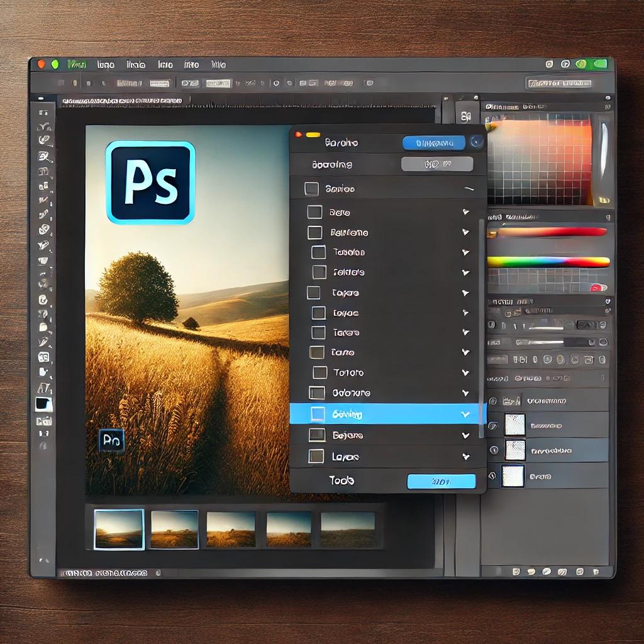Open the first white menu right of the green item
This screenshot has width=644, height=644.
pyautogui.click(x=106, y=65)
